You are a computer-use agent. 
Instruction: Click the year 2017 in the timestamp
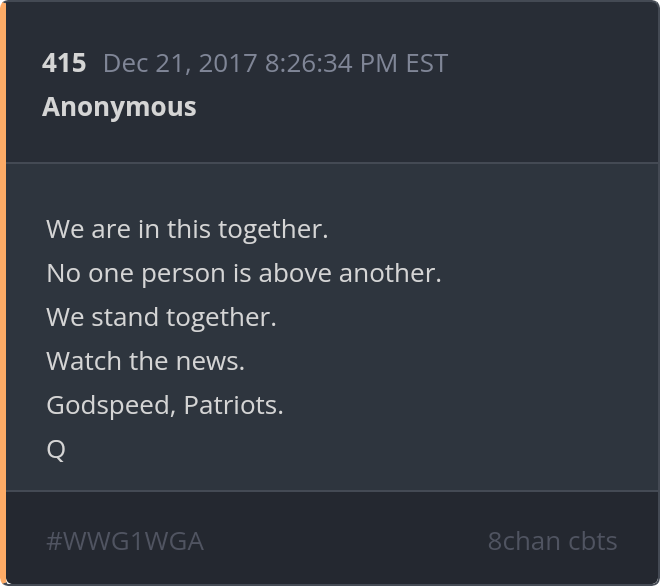(229, 63)
